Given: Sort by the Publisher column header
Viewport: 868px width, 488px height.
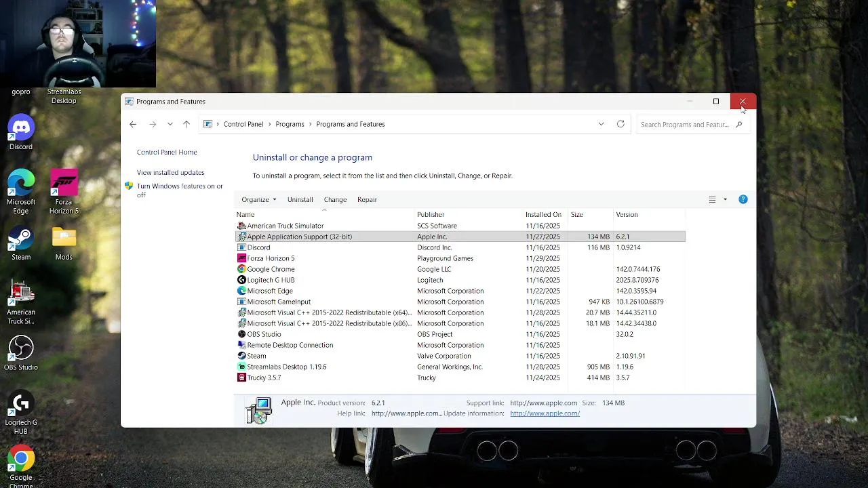Looking at the screenshot, I should (469, 214).
